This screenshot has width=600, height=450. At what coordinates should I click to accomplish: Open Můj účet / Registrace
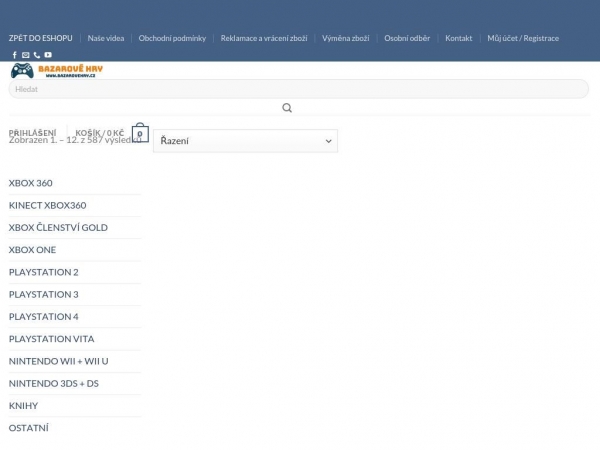click(x=523, y=38)
